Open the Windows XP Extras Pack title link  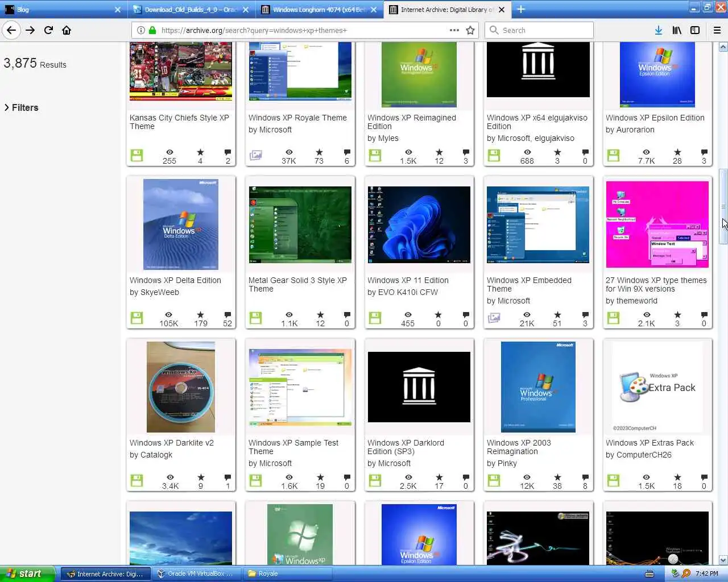[650, 443]
